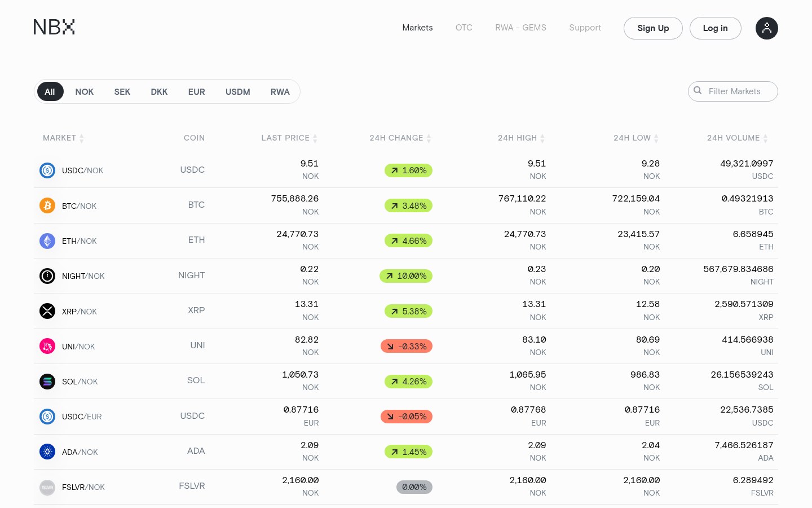Click the 10.00% change badge for NIGHT

[x=406, y=276]
